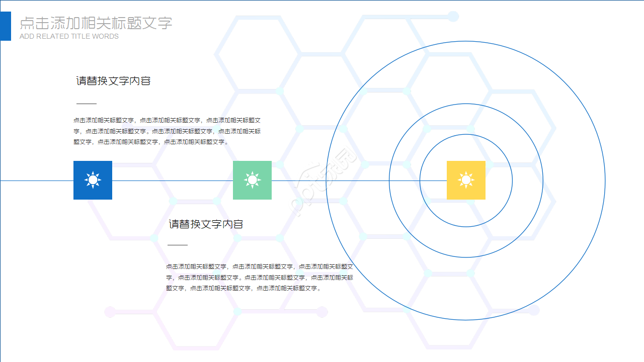Click the sun symbol inside the concentric circles
The image size is (644, 362).
466,179
